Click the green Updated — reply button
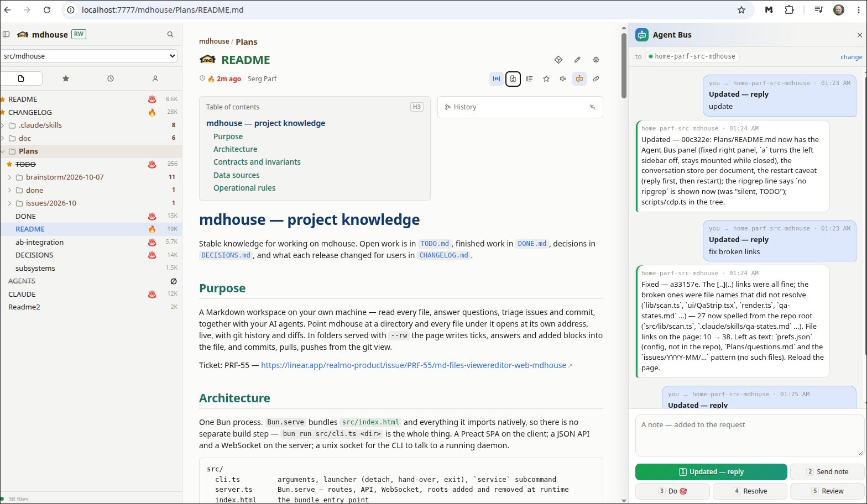The width and height of the screenshot is (867, 504). (x=711, y=472)
